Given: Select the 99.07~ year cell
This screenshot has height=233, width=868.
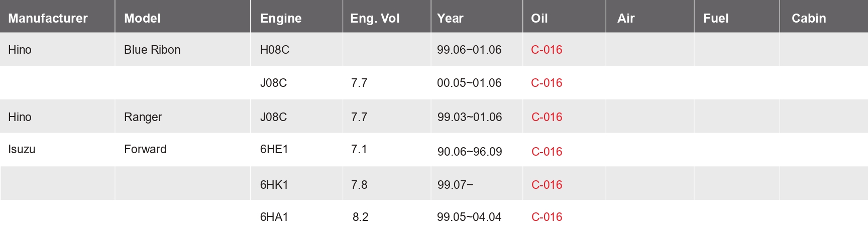Looking at the screenshot, I should coord(455,185).
